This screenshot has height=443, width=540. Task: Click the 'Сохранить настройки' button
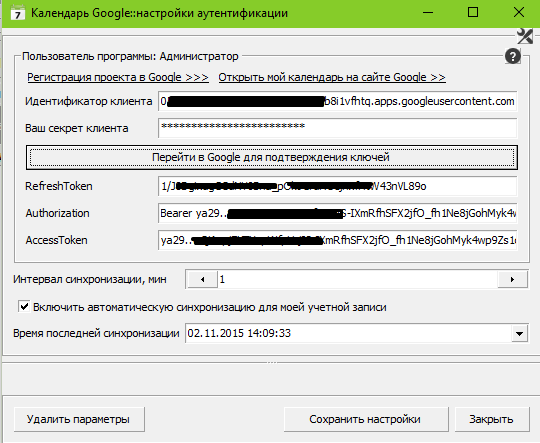(x=366, y=419)
